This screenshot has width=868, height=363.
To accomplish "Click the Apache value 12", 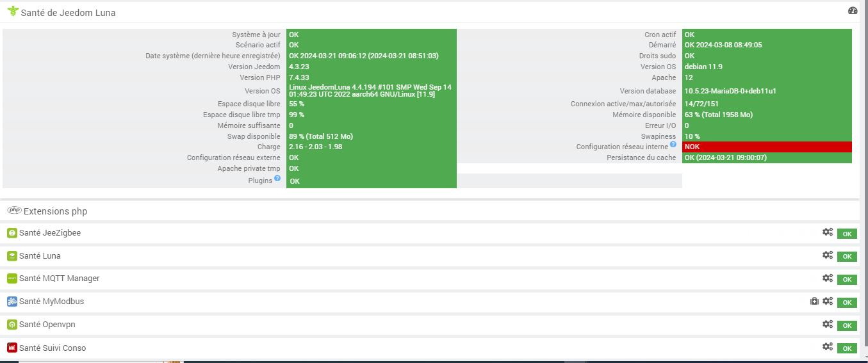I will [689, 77].
